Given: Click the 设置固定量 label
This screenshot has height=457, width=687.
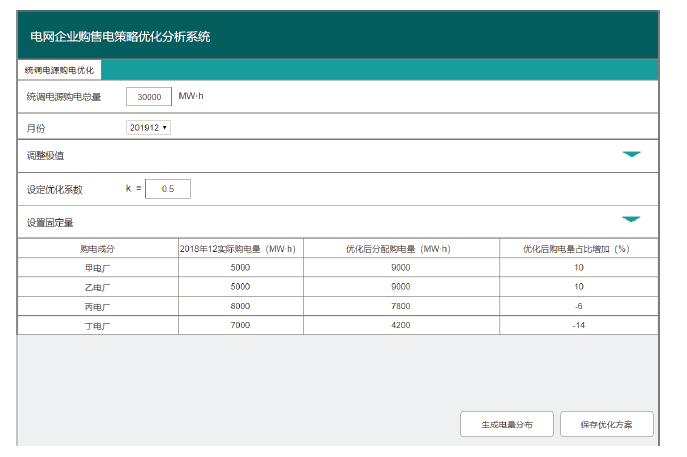Looking at the screenshot, I should point(50,223).
